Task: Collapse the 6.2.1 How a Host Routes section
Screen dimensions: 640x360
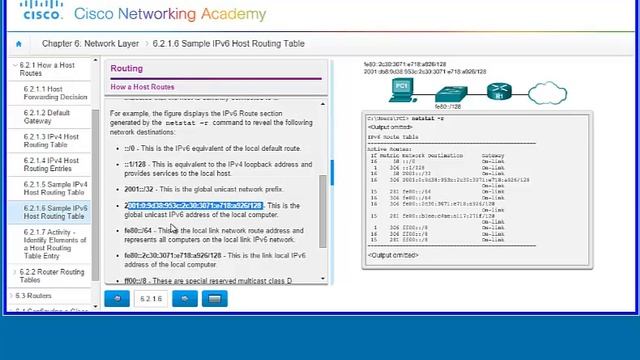Action: tap(15, 65)
